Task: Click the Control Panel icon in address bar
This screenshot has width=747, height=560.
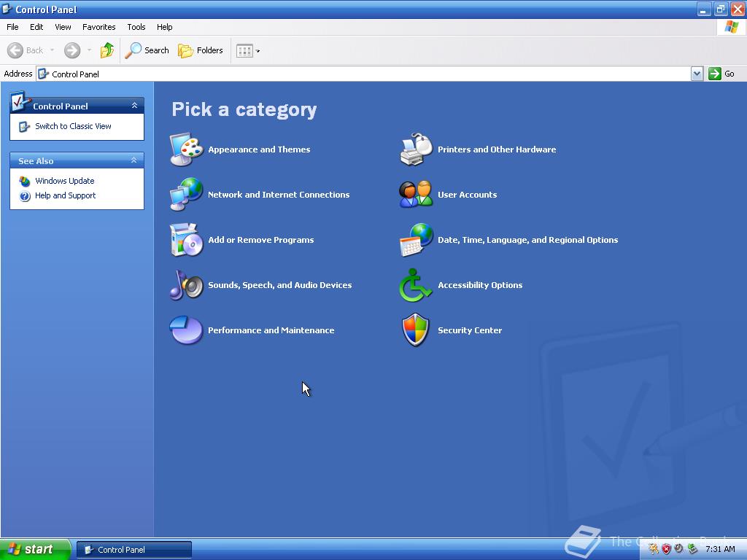Action: pos(43,74)
